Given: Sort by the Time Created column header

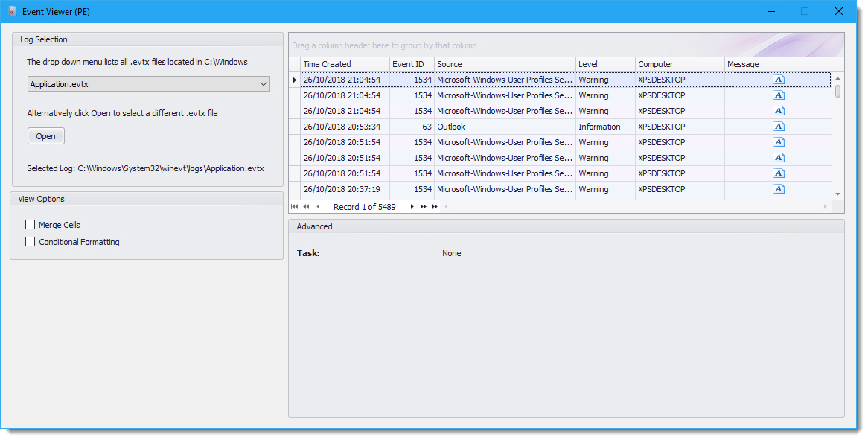Looking at the screenshot, I should point(345,64).
